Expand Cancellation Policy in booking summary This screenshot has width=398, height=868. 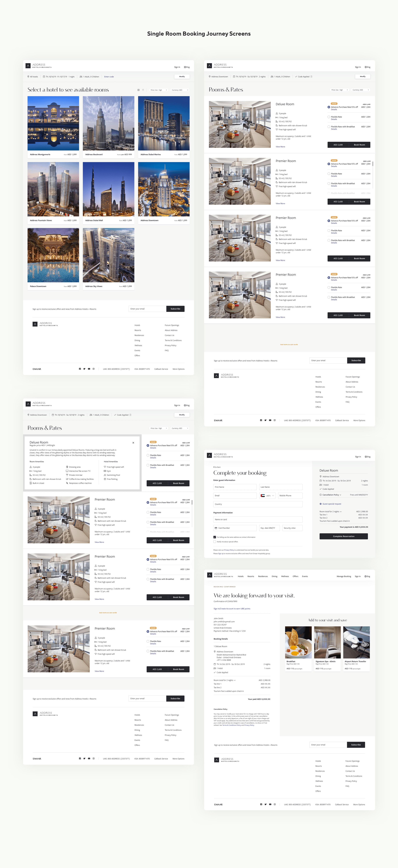(x=340, y=495)
